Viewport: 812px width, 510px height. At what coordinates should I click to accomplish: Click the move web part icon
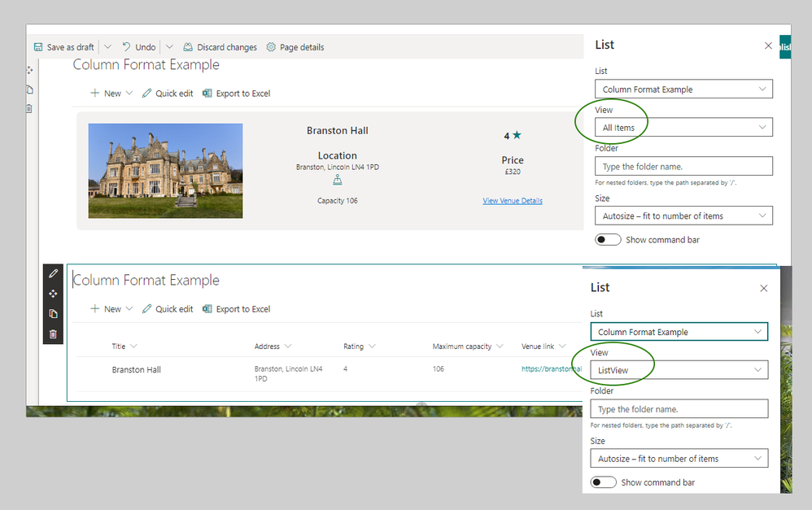(53, 294)
